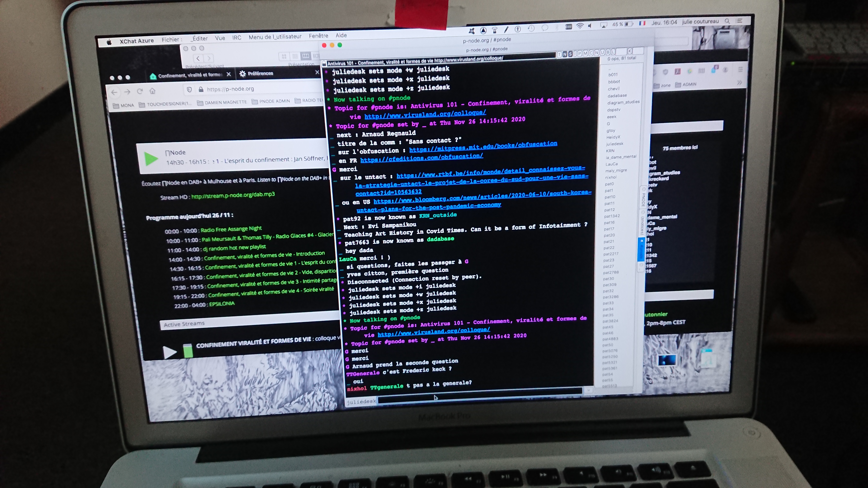Click the tracking protection shield icon
The width and height of the screenshot is (868, 488).
click(x=189, y=90)
